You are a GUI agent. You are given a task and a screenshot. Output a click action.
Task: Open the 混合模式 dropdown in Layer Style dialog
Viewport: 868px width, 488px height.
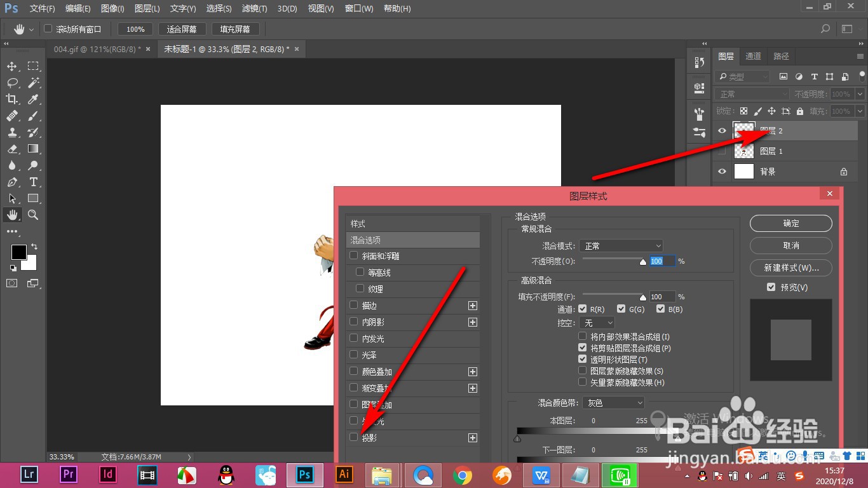pos(621,245)
